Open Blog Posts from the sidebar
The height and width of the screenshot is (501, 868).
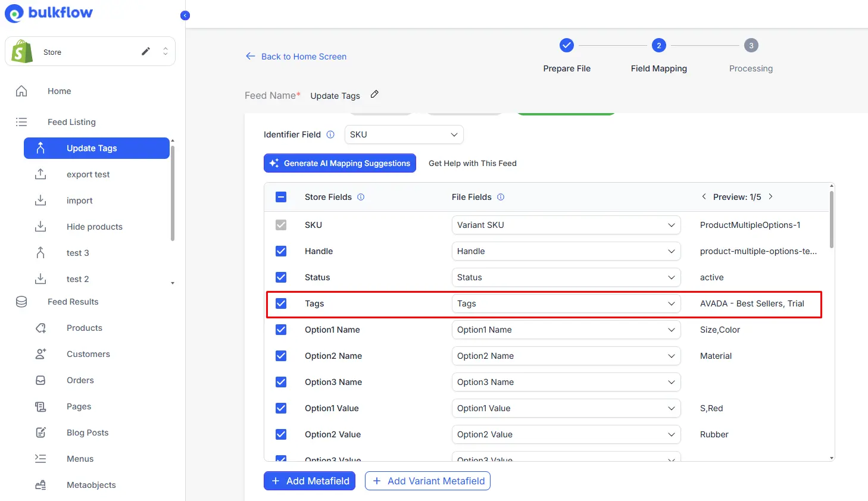(87, 433)
